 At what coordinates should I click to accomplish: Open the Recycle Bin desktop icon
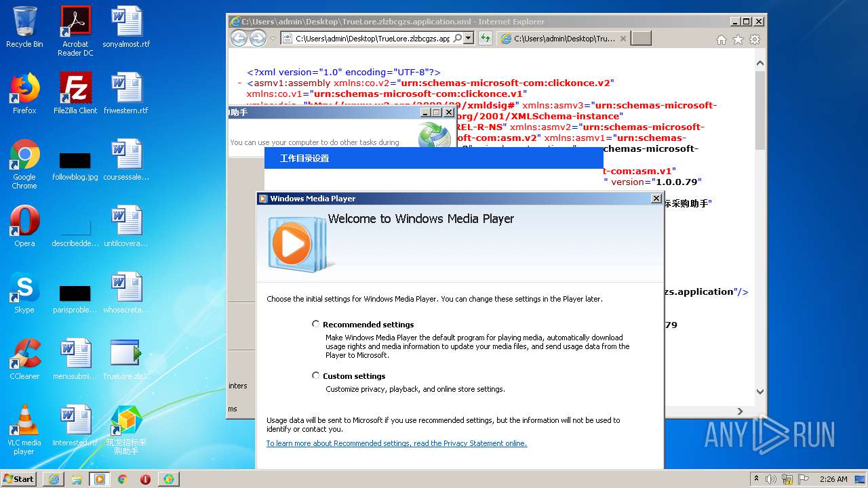tap(24, 27)
